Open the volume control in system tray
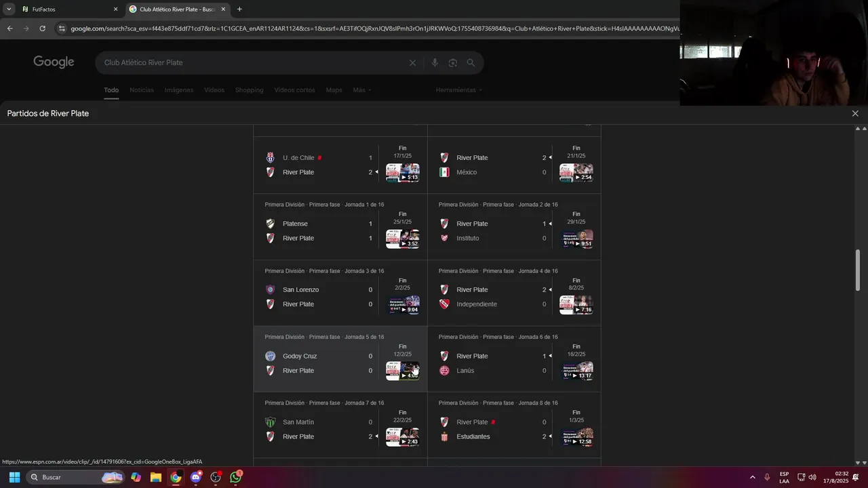 click(x=812, y=477)
